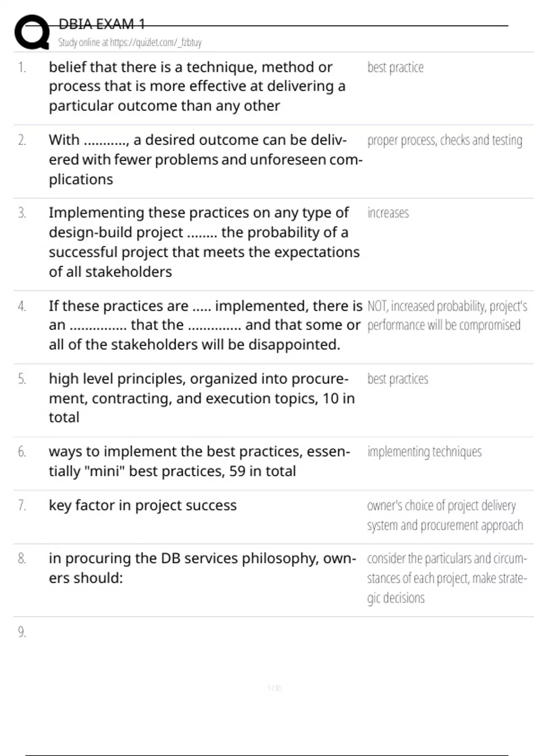Select the 'increases' answer text
Image resolution: width=534 pixels, height=756 pixels.
click(x=388, y=213)
